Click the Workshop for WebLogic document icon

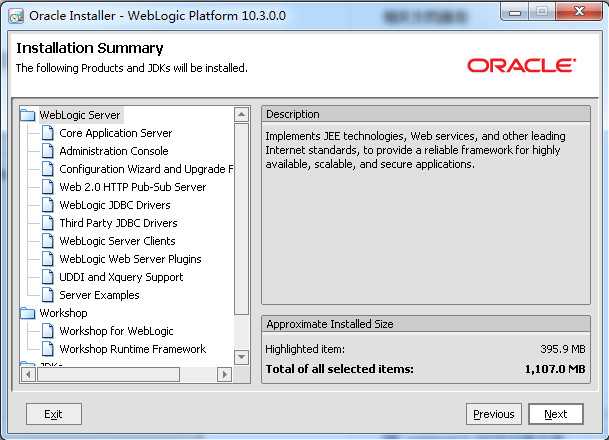coord(48,331)
